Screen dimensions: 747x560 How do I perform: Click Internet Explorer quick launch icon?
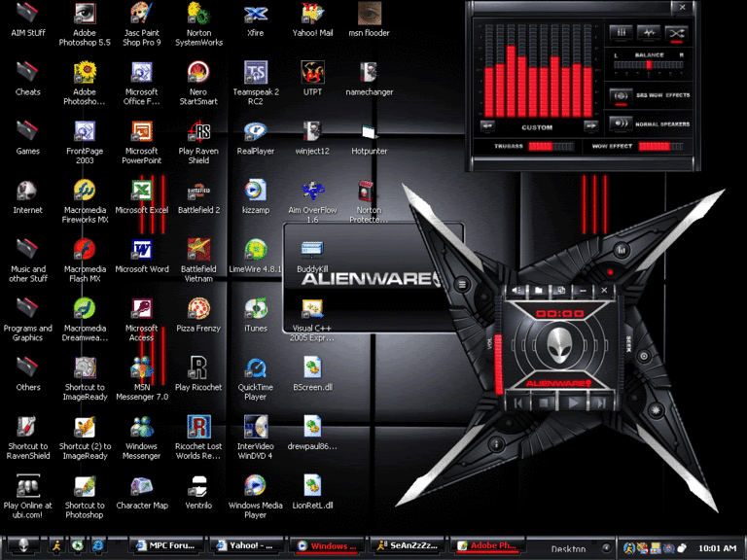pyautogui.click(x=98, y=545)
